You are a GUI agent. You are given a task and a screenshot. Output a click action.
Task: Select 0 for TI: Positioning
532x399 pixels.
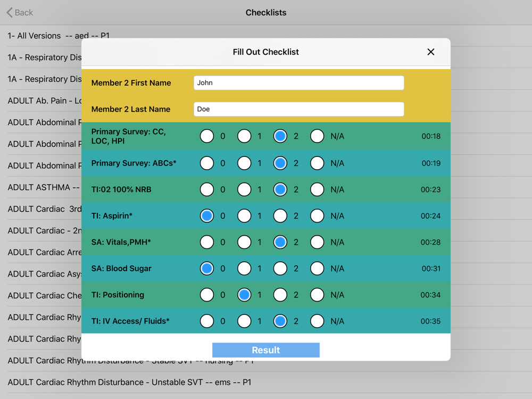point(207,295)
